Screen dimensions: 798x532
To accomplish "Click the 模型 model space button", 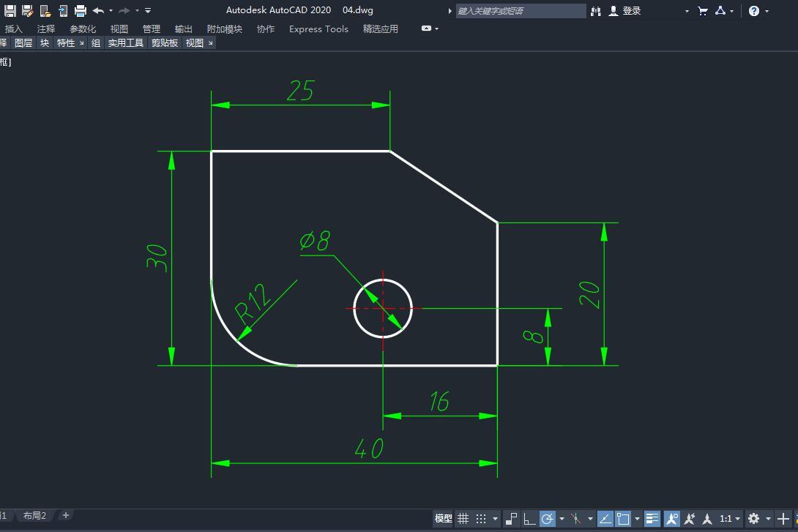I will click(x=443, y=518).
